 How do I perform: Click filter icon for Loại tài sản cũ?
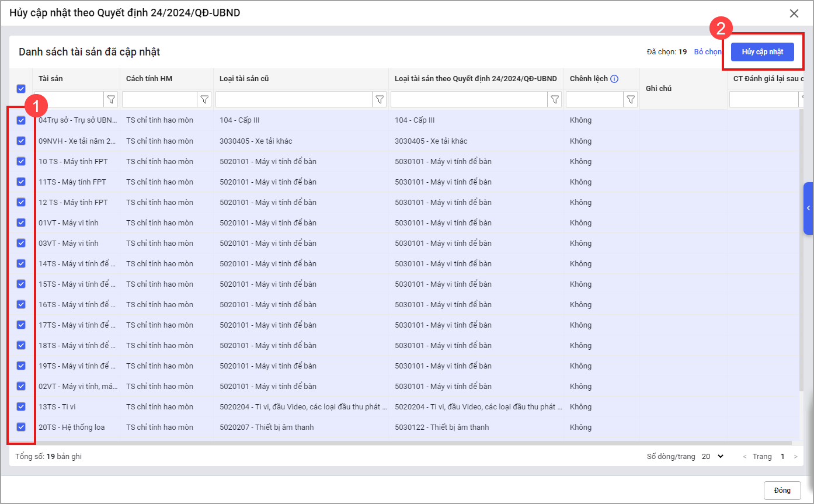click(380, 100)
